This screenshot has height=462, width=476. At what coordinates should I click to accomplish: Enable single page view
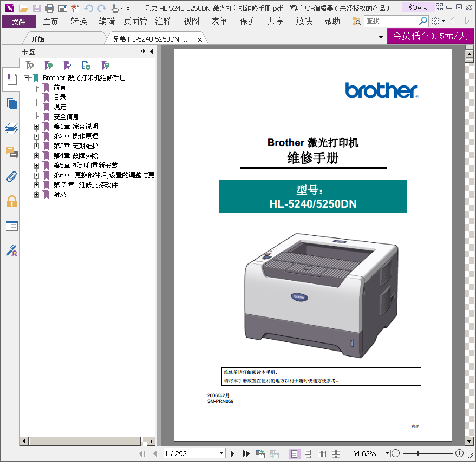pyautogui.click(x=294, y=454)
